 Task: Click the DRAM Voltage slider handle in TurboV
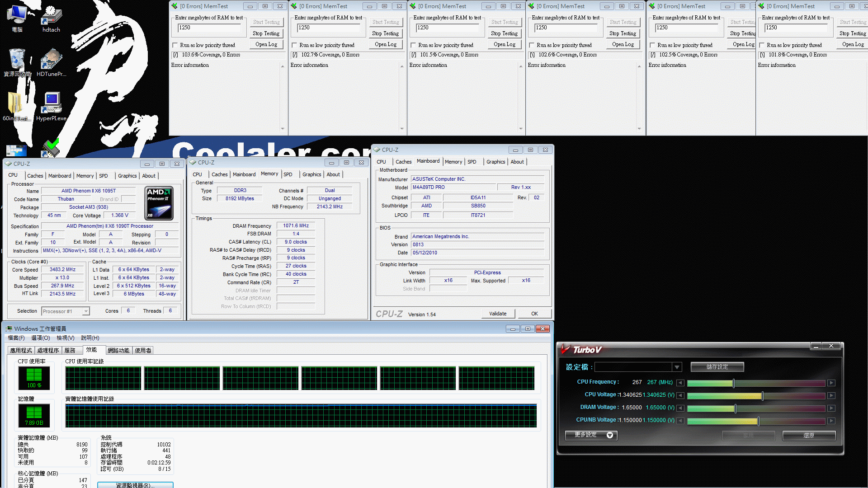736,408
